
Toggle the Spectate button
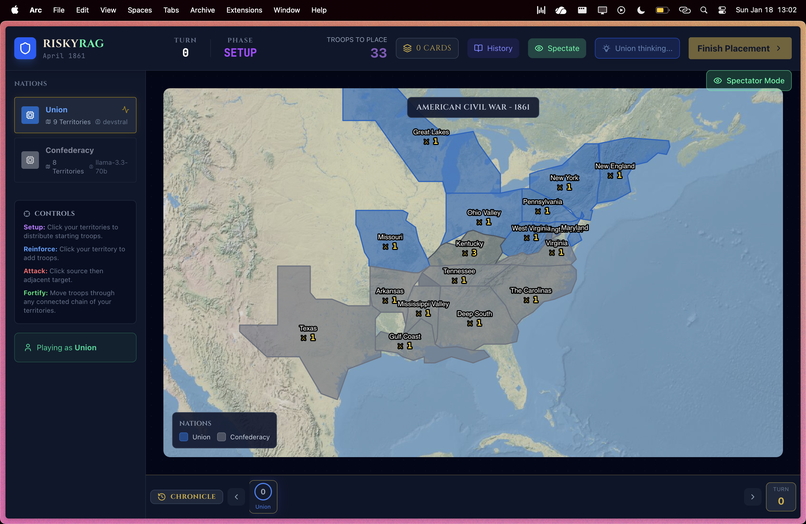[x=557, y=48]
